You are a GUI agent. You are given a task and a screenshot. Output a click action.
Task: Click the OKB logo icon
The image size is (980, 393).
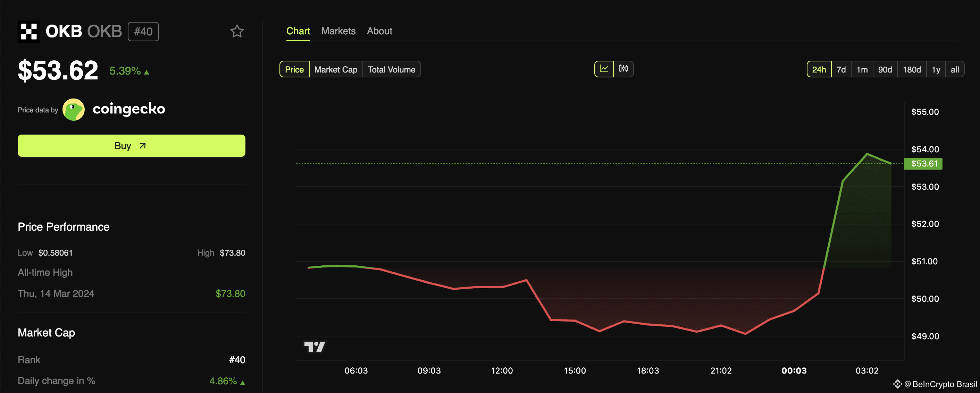tap(28, 31)
